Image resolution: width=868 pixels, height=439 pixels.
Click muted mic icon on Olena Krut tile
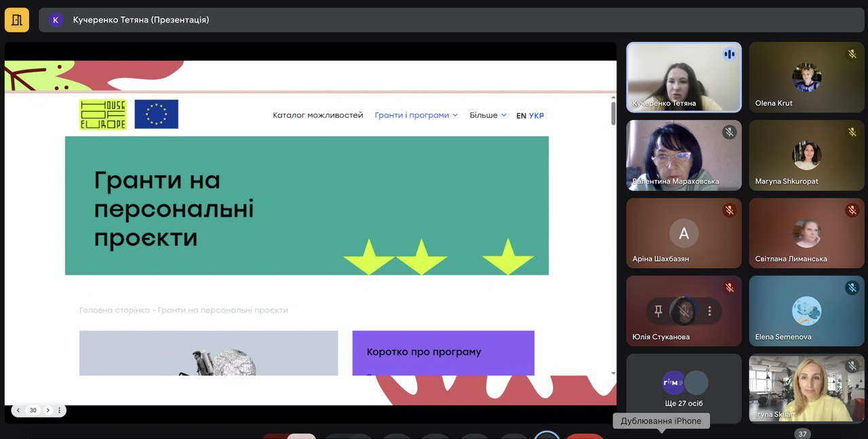(x=852, y=54)
